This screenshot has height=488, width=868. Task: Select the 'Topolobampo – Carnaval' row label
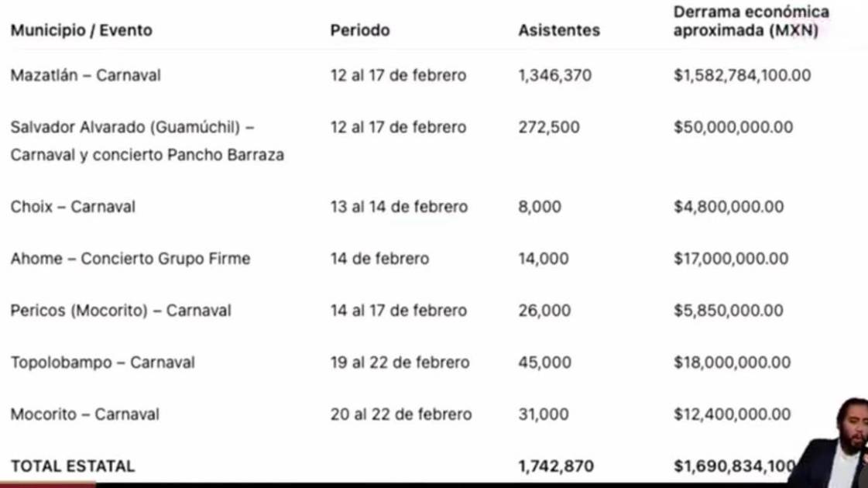[x=102, y=363]
